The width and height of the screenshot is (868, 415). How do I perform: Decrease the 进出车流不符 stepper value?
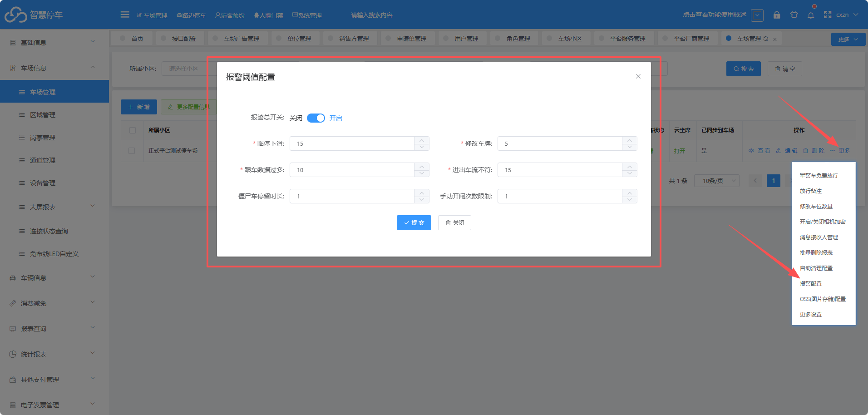(x=630, y=173)
